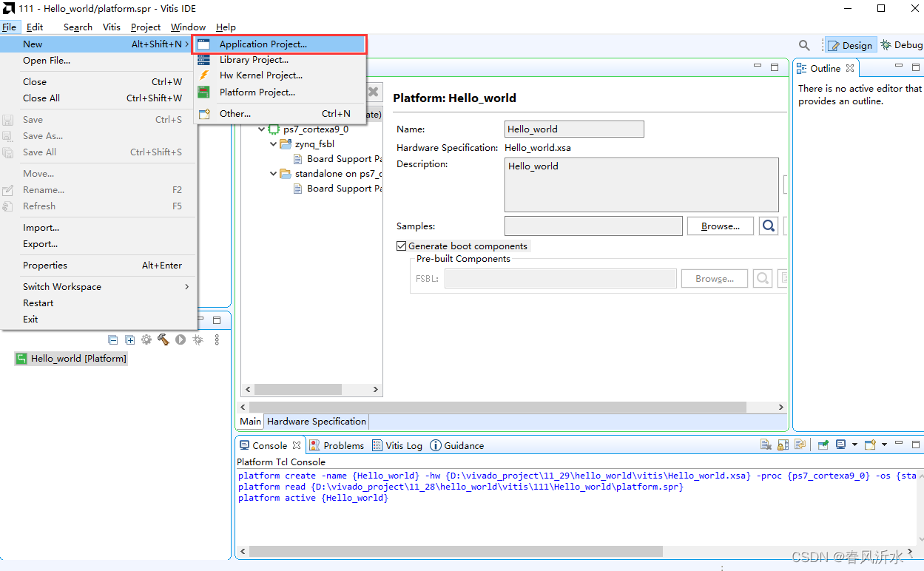Click the Samples input field
924x571 pixels.
pos(593,226)
